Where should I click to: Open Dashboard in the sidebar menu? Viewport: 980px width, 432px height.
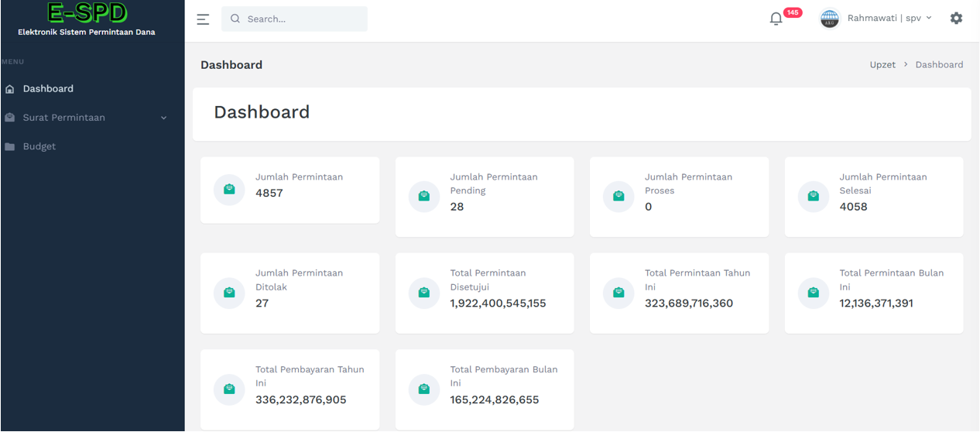[48, 89]
